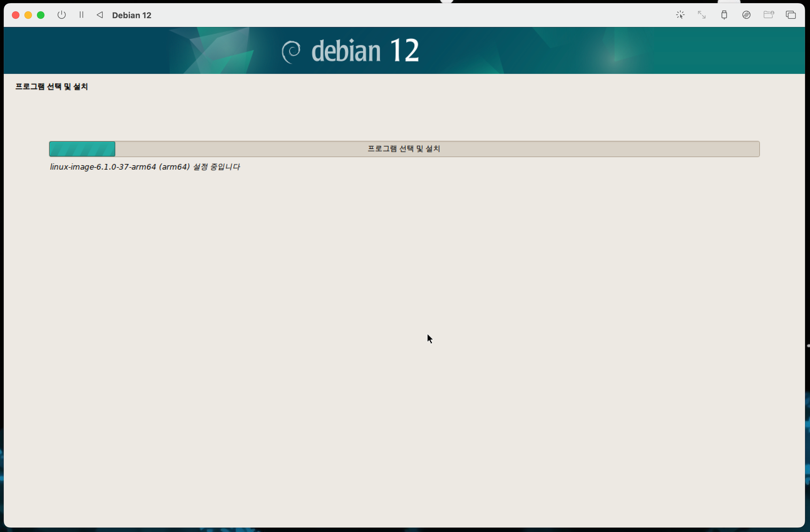Viewport: 810px width, 532px height.
Task: Minimize the VM window with yellow button
Action: coord(28,15)
